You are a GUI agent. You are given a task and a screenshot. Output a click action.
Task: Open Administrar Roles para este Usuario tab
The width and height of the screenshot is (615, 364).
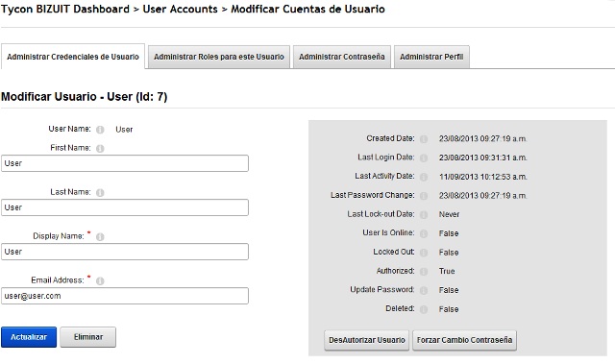[219, 58]
